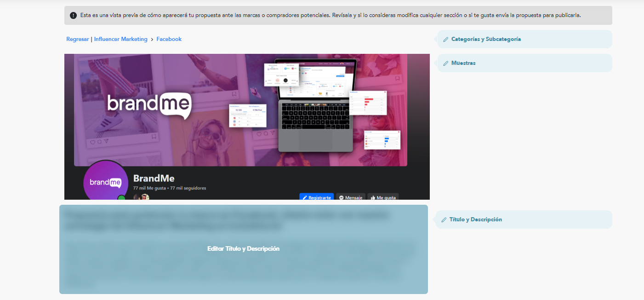Image resolution: width=644 pixels, height=300 pixels.
Task: Open Título y Descripción side panel button
Action: 524,219
